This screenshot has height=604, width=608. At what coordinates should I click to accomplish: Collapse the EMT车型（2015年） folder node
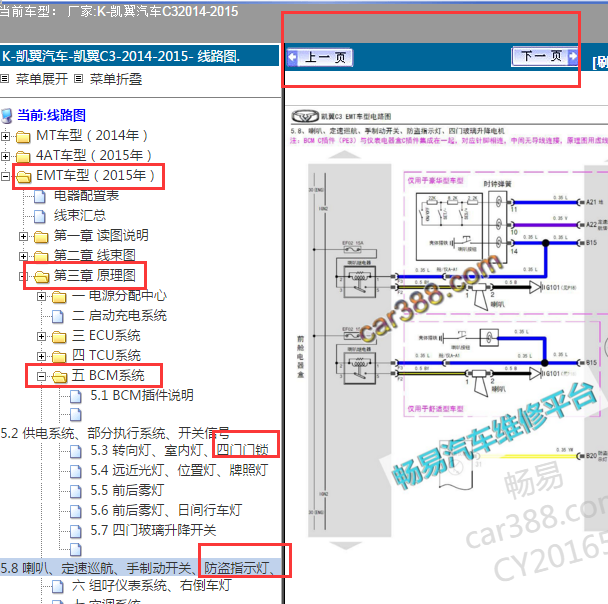point(5,176)
